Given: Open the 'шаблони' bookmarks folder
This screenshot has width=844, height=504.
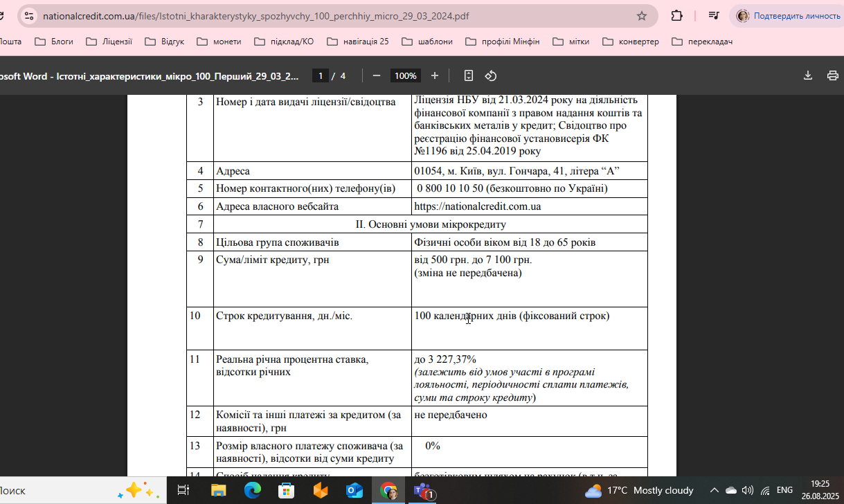Looking at the screenshot, I should click(427, 42).
